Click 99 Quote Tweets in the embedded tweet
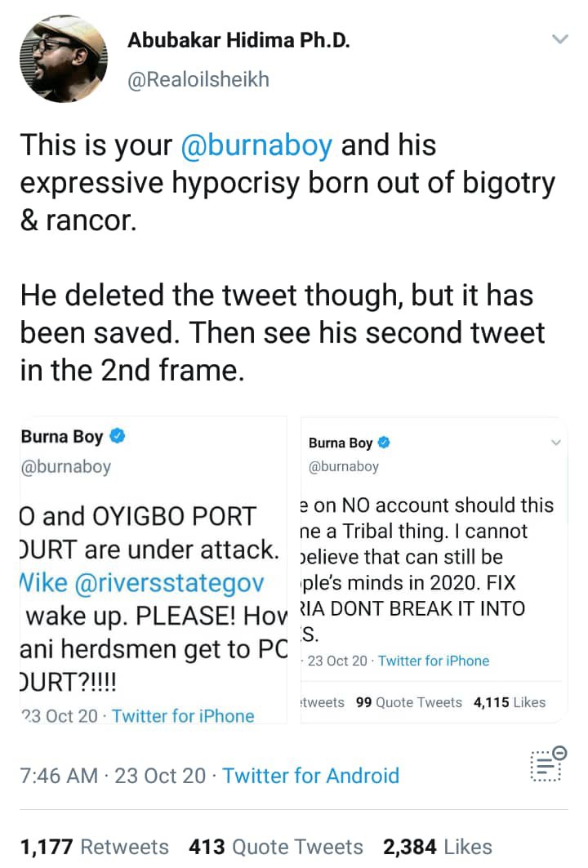Image resolution: width=588 pixels, height=868 pixels. coord(409,702)
